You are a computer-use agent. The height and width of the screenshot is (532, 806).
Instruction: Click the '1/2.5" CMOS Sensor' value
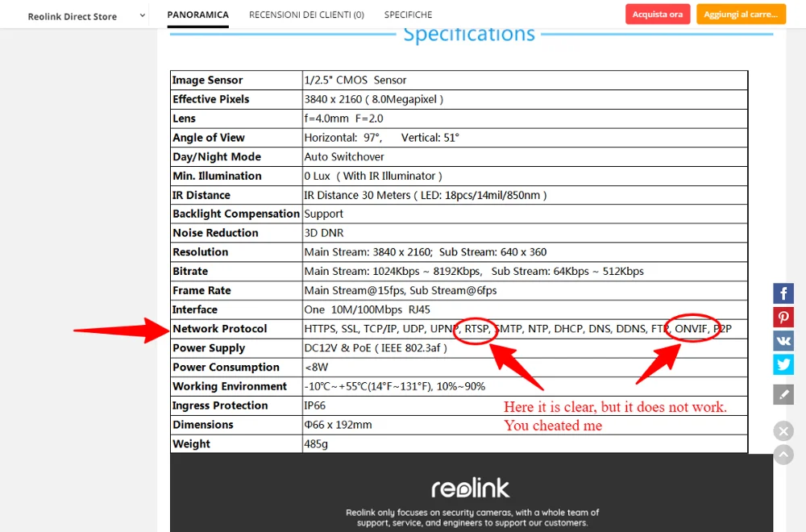[x=355, y=80]
